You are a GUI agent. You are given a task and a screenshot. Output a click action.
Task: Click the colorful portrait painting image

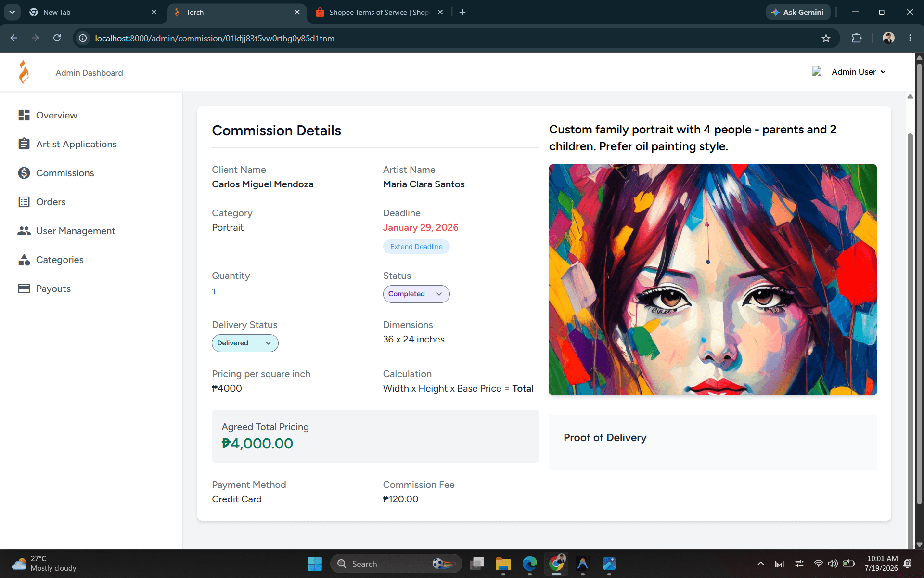pos(713,280)
